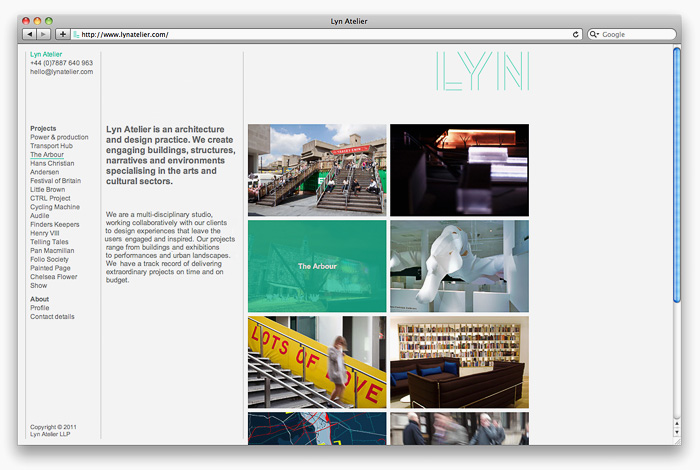Open the Google search magnifier dropdown
This screenshot has width=700, height=470.
pos(593,34)
